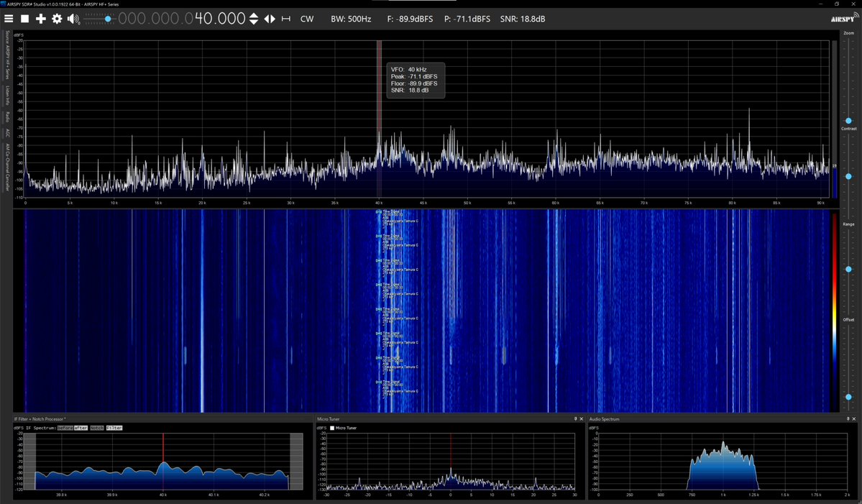Expand the AGC panel
This screenshot has height=504, width=862.
coord(6,133)
